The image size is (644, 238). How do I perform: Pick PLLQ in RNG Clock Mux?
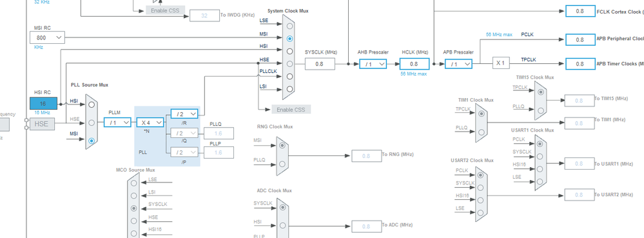pos(282,164)
